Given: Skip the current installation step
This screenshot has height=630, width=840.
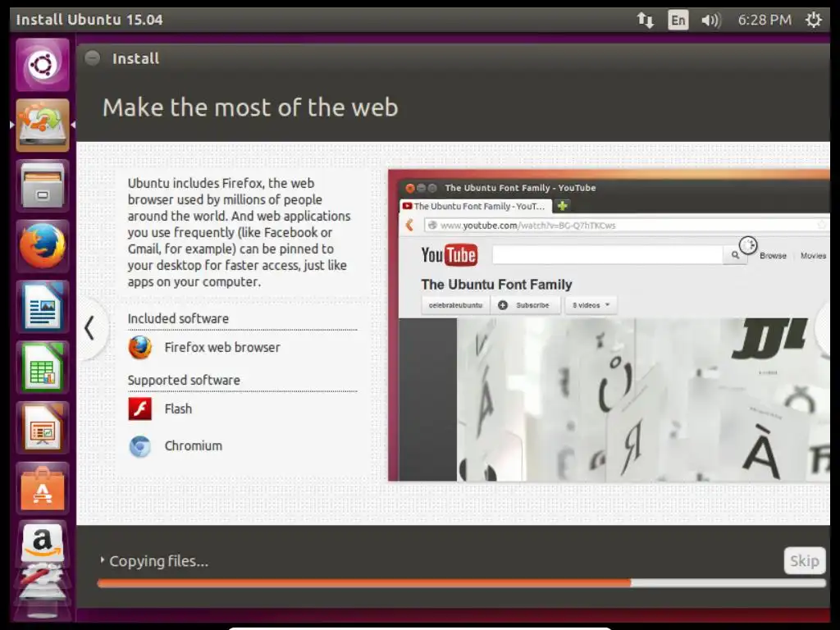Looking at the screenshot, I should (x=804, y=560).
